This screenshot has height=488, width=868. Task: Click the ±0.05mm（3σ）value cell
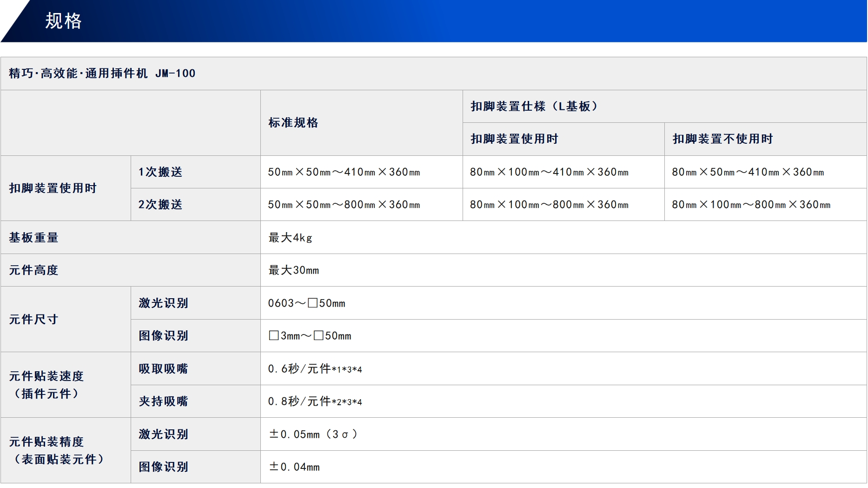(313, 434)
